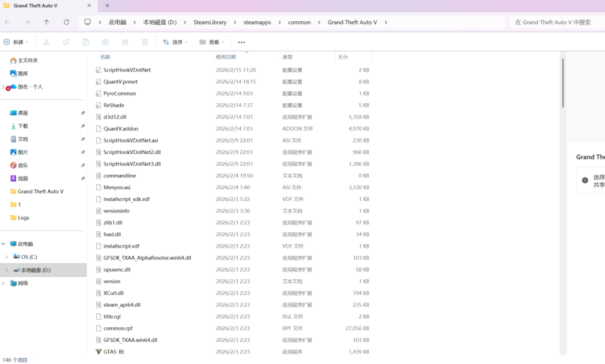Open the GTA5_BE application file
Image resolution: width=605 pixels, height=364 pixels.
pos(114,352)
